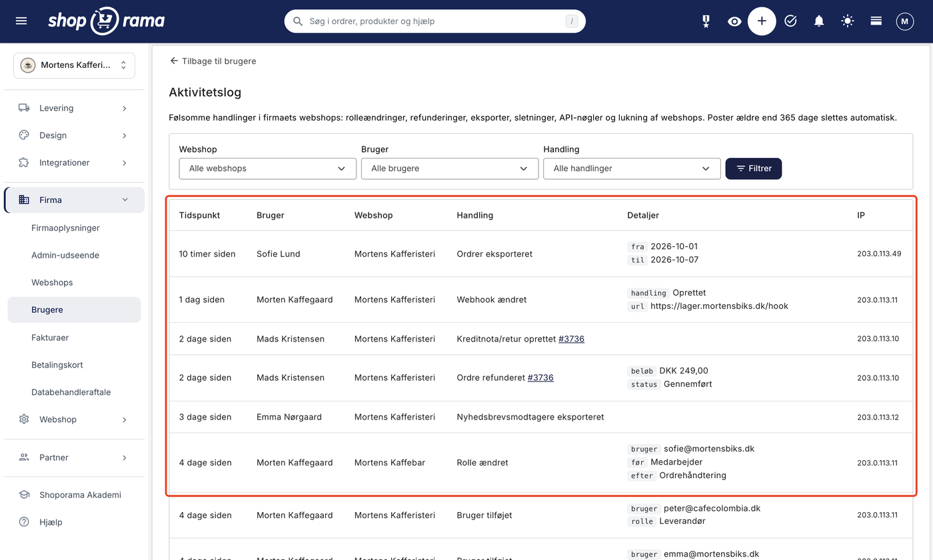The height and width of the screenshot is (560, 933).
Task: Click the round plus create button
Action: [x=762, y=21]
